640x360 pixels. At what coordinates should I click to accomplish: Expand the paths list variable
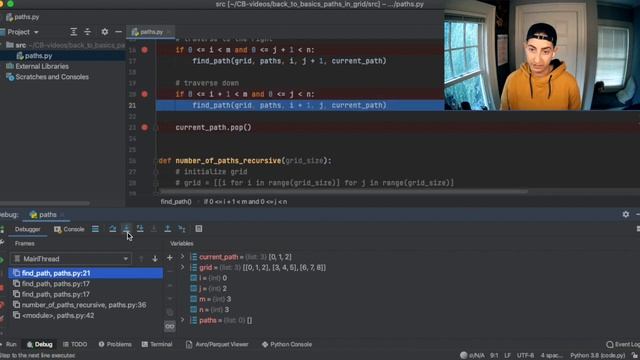182,320
